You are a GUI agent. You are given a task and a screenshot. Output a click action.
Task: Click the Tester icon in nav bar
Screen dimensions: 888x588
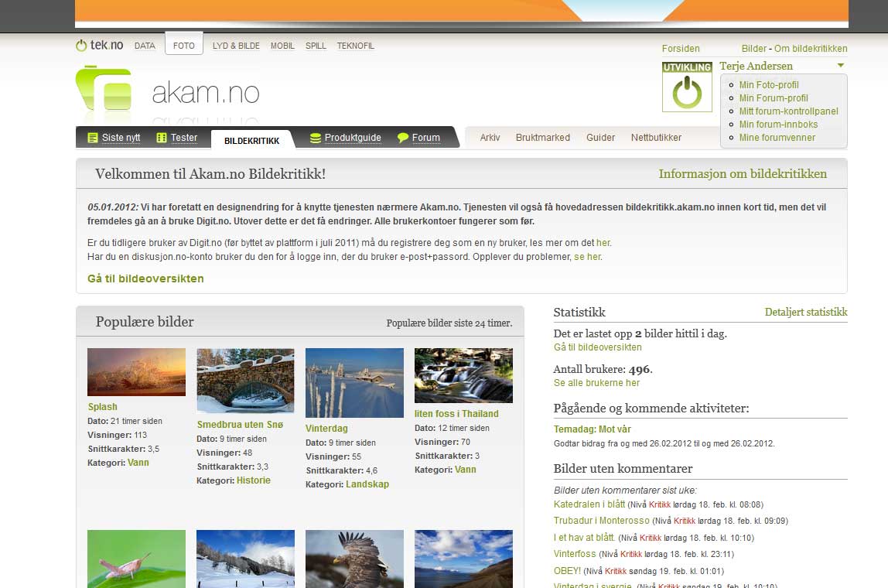click(x=162, y=138)
